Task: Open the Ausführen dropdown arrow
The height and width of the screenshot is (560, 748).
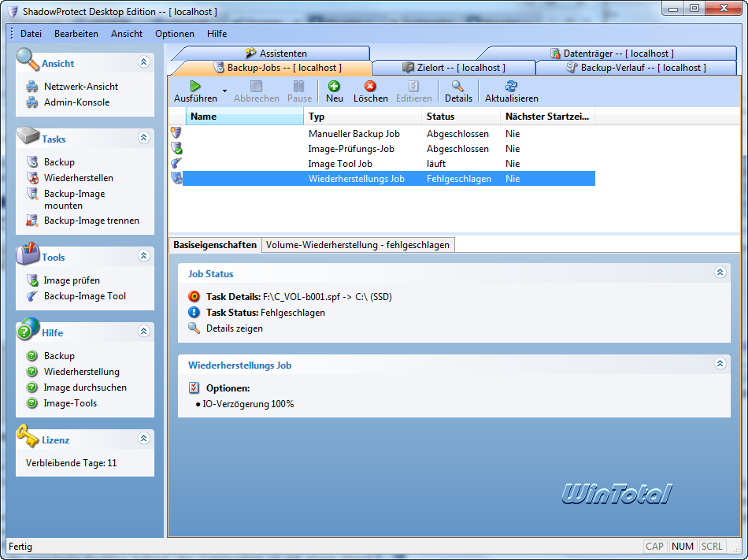Action: point(224,91)
